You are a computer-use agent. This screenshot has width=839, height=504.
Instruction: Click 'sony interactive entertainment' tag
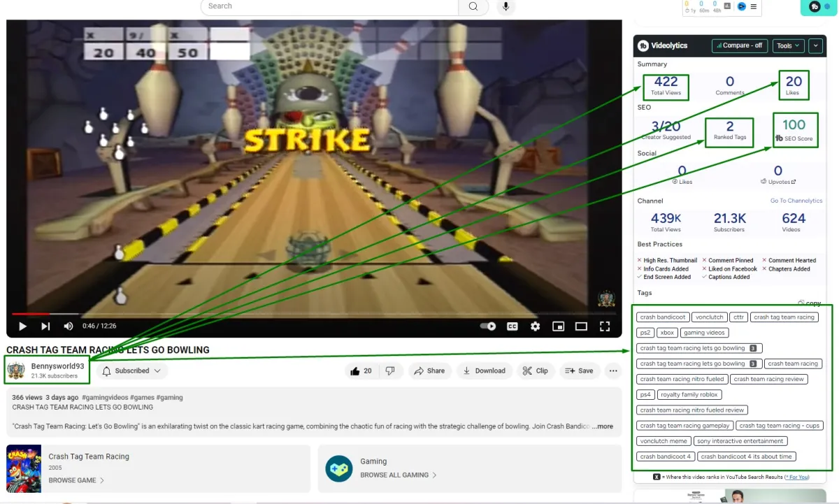tap(740, 441)
